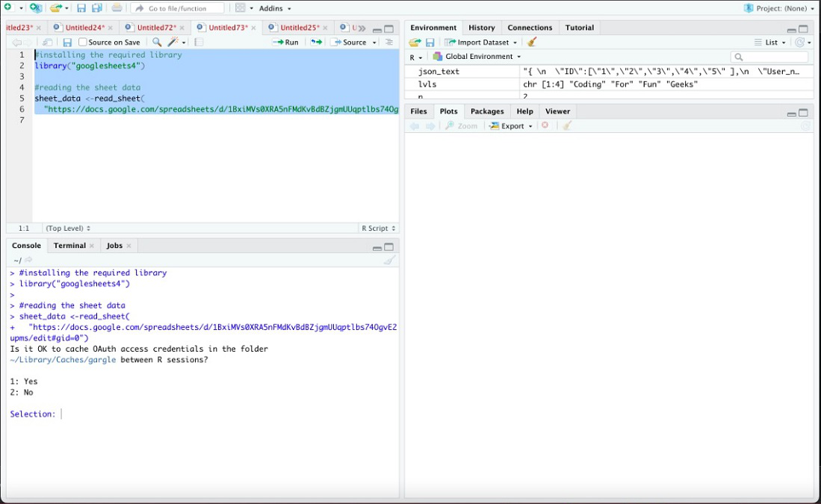Click the Compile Report notebook icon
The image size is (821, 504).
coord(199,43)
